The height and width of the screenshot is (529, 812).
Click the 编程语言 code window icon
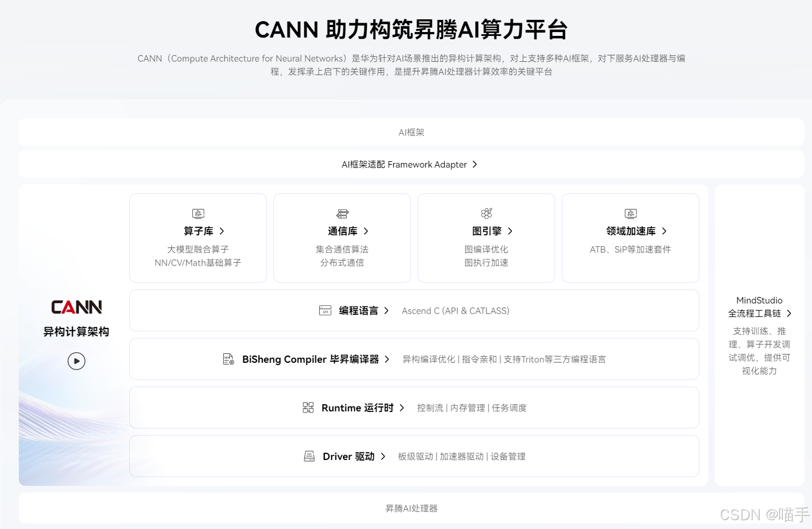point(325,310)
